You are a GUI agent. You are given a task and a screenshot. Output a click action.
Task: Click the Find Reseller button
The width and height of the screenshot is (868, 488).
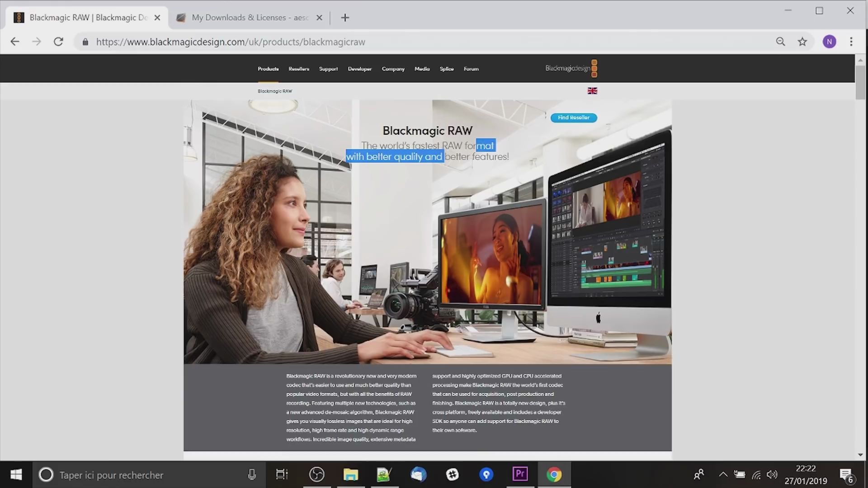pos(574,117)
